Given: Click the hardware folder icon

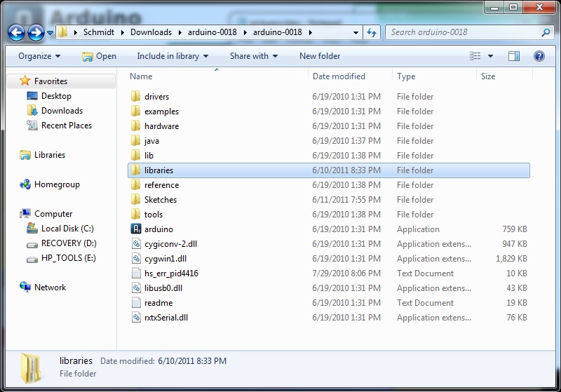Looking at the screenshot, I should click(x=135, y=126).
